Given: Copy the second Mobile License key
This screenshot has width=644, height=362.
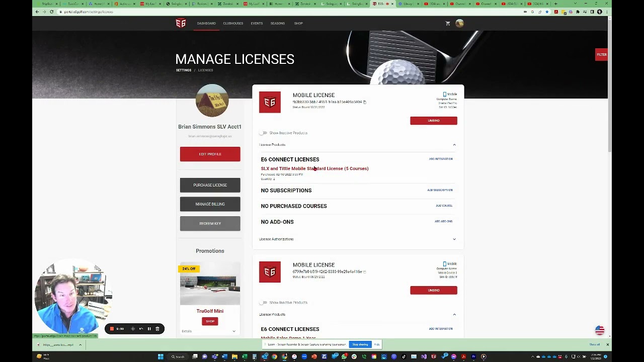Looking at the screenshot, I should pos(365,271).
